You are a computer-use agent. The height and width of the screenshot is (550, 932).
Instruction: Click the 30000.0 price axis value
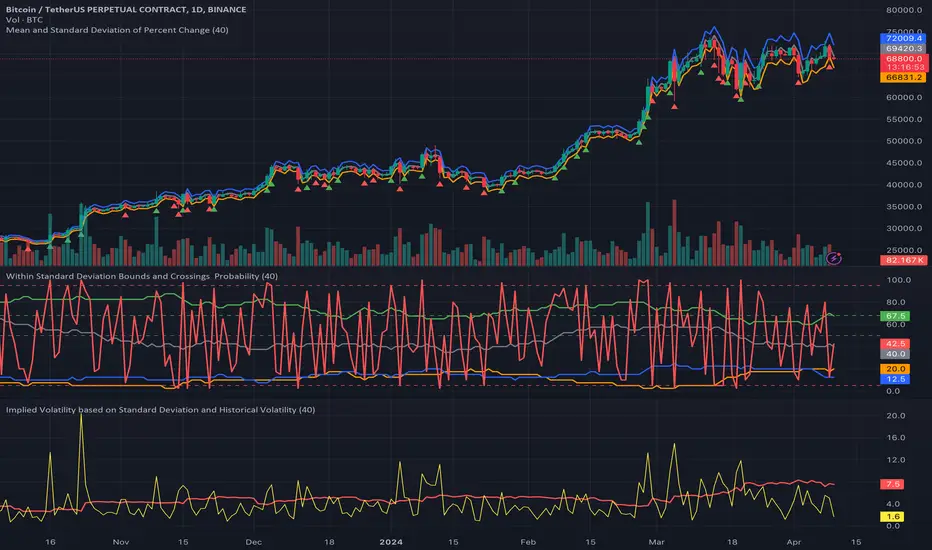903,228
